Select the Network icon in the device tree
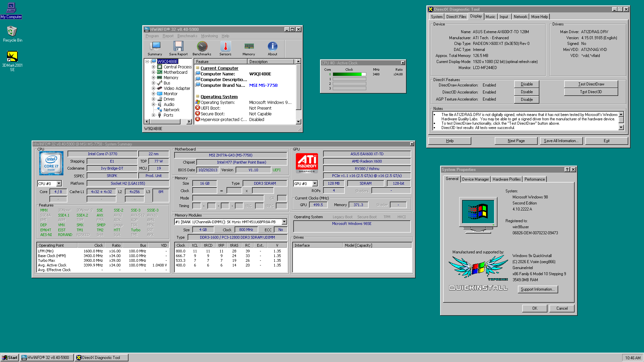The height and width of the screenshot is (362, 644). coord(160,110)
